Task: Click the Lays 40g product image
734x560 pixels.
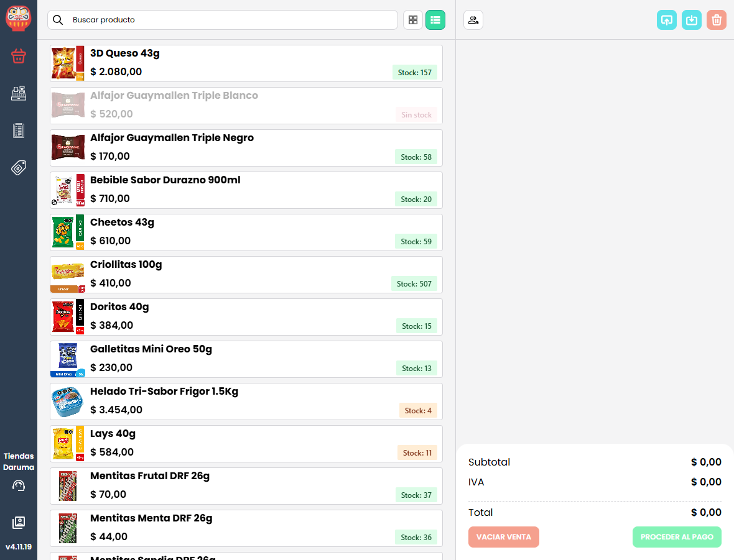Action: tap(68, 444)
